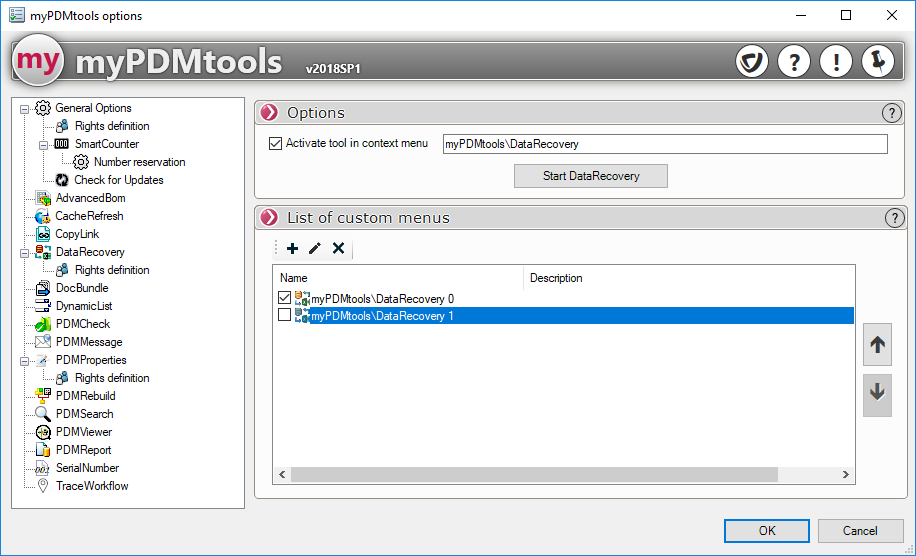The width and height of the screenshot is (916, 556).
Task: Click the context menu path text field
Action: point(665,144)
